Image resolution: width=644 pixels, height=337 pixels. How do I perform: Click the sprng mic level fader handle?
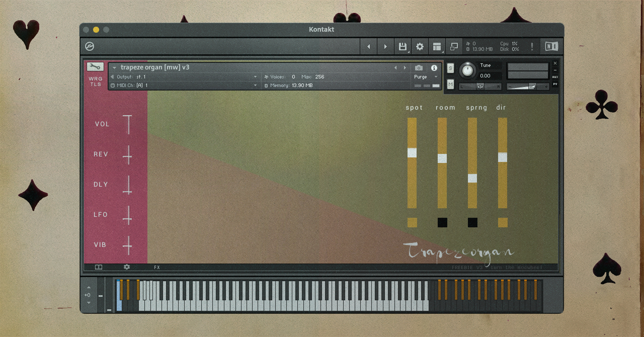point(473,178)
